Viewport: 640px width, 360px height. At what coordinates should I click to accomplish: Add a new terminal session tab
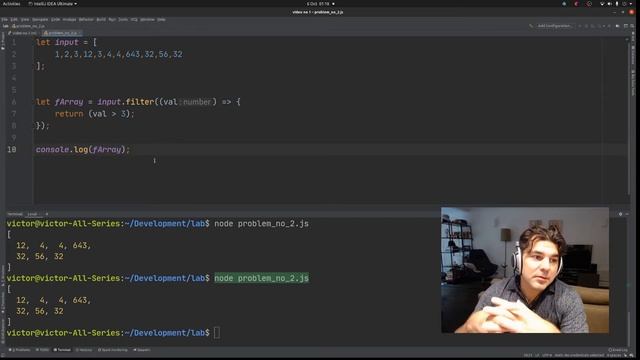click(x=47, y=214)
